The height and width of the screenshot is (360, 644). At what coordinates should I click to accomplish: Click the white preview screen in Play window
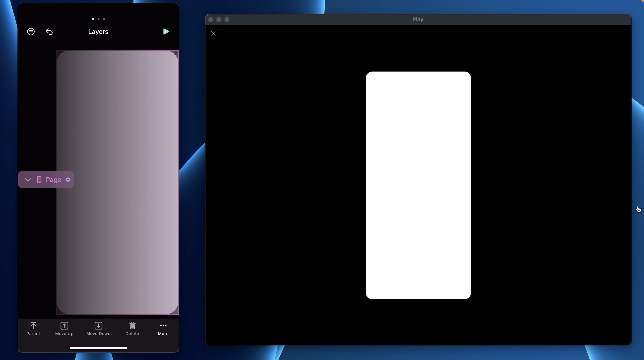coord(418,185)
